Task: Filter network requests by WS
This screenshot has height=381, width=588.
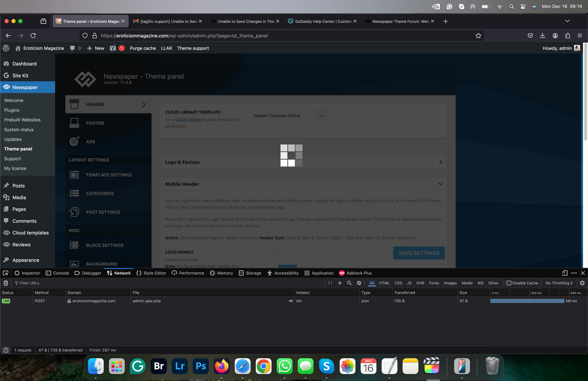Action: click(480, 283)
